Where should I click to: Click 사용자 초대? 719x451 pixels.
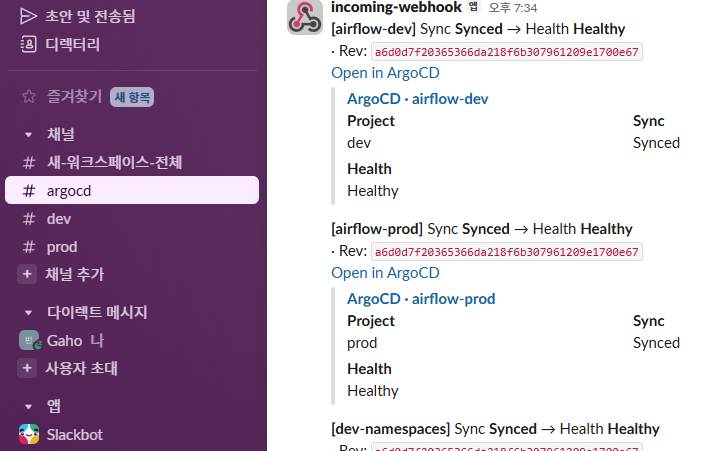81,368
